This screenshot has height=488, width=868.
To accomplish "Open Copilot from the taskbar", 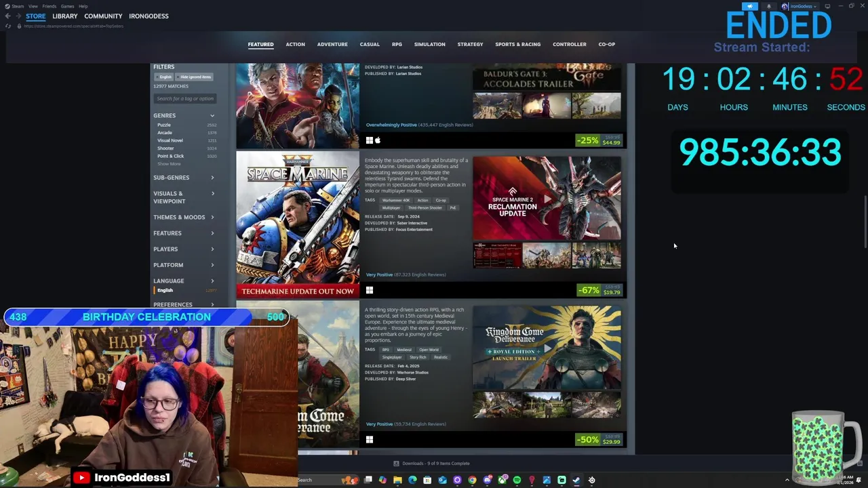I will (382, 480).
